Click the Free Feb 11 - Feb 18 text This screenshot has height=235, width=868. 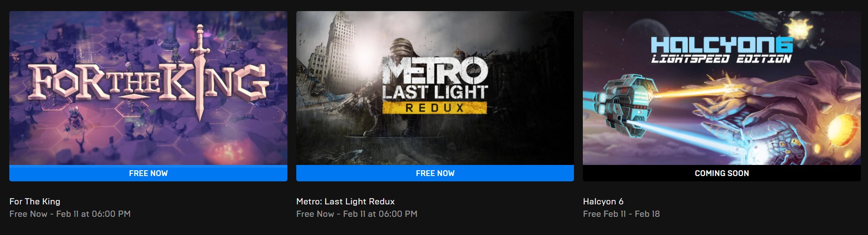tap(621, 214)
